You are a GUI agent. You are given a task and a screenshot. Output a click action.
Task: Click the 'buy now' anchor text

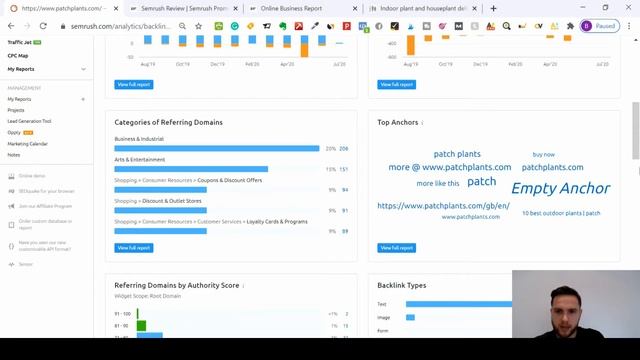pos(544,155)
